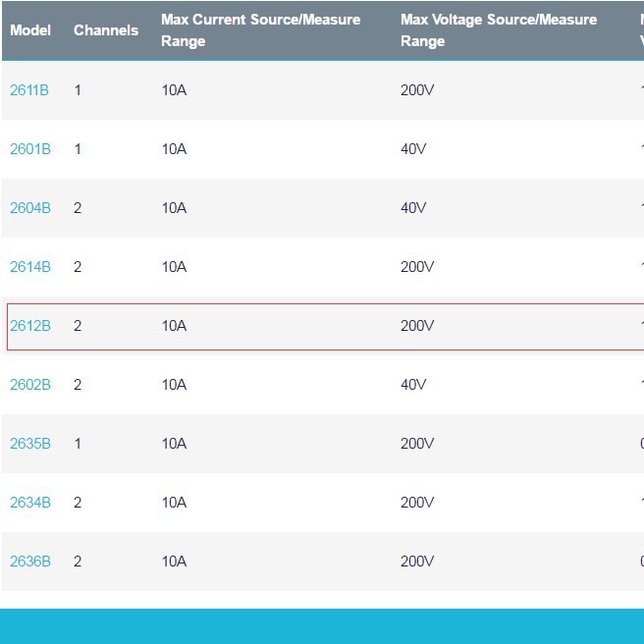Select the 10A cell in 2604B row
This screenshot has width=644, height=644.
click(x=174, y=208)
